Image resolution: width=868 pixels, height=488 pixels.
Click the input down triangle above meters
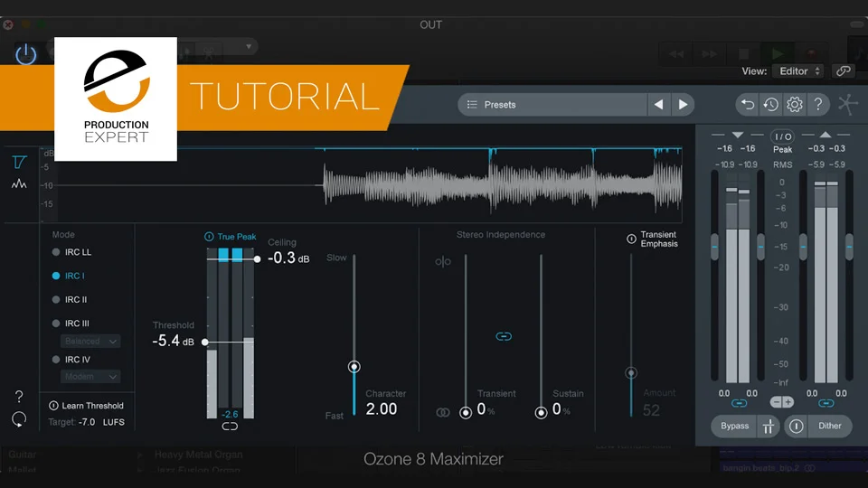[x=738, y=135]
